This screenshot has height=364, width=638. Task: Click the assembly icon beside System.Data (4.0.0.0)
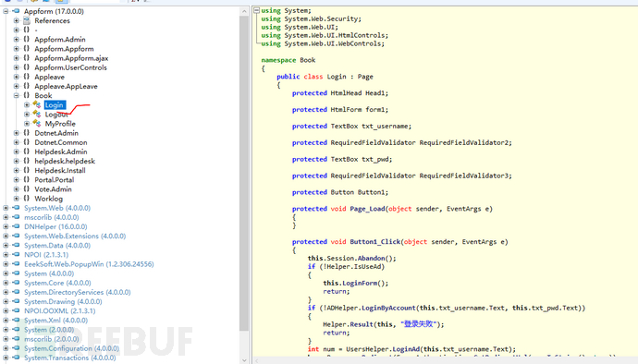pos(16,245)
